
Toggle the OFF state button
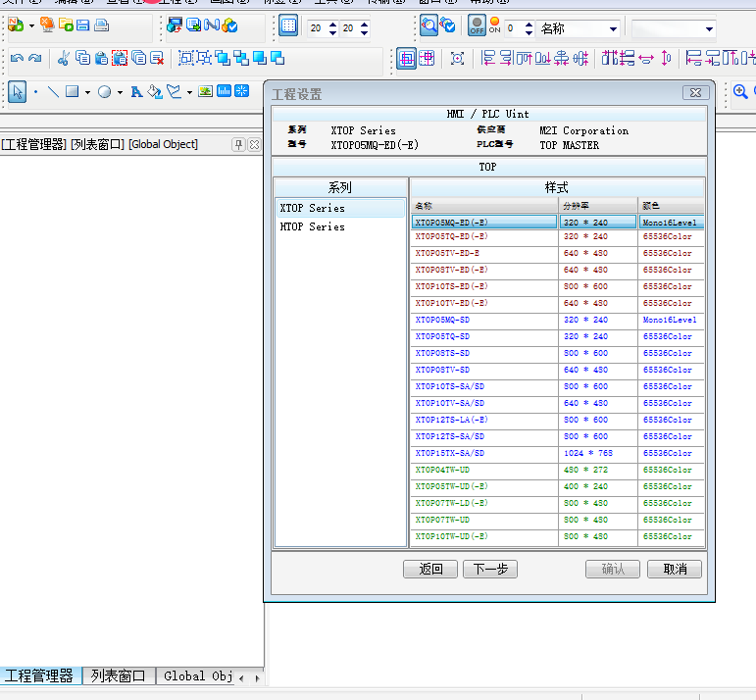(x=477, y=25)
